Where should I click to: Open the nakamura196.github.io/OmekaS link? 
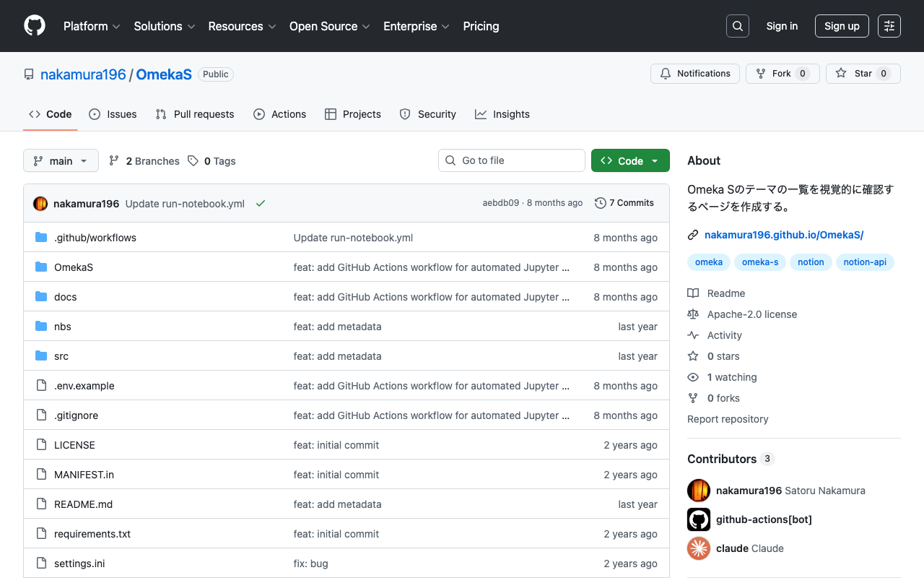tap(783, 235)
